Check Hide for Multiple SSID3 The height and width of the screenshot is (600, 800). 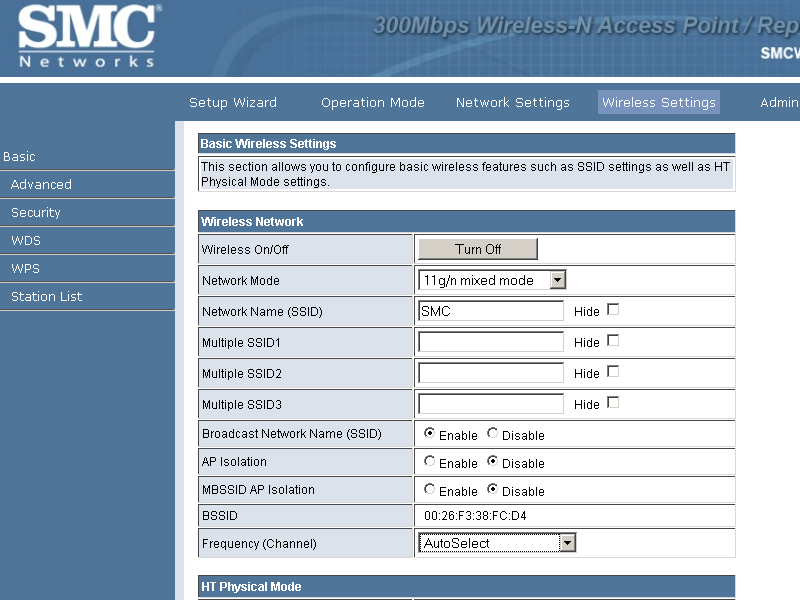pyautogui.click(x=613, y=403)
